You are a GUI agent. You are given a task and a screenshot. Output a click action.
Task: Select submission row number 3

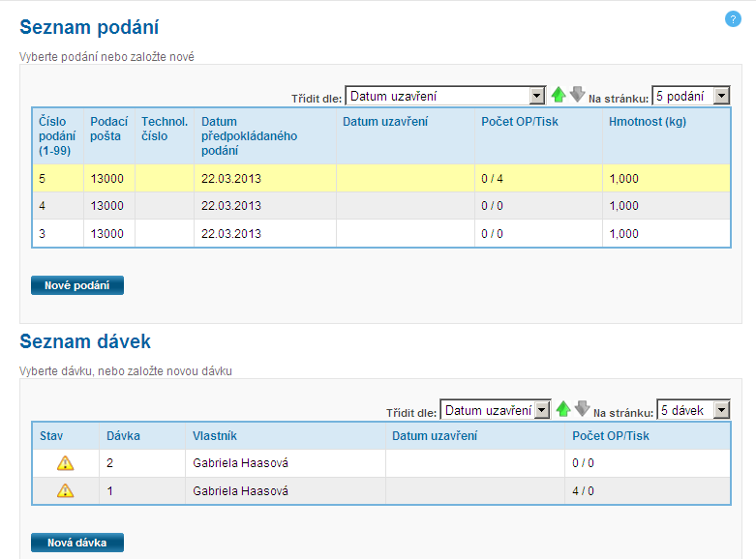pyautogui.click(x=380, y=233)
